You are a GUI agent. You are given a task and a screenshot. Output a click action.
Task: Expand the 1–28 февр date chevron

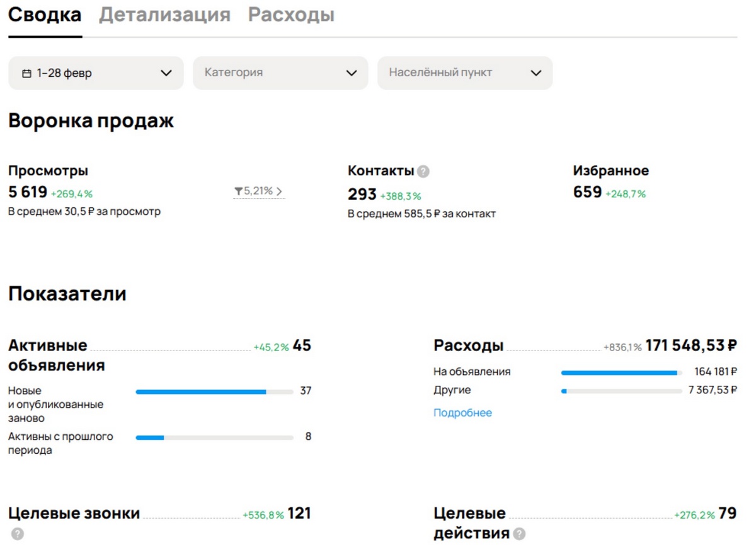click(166, 73)
